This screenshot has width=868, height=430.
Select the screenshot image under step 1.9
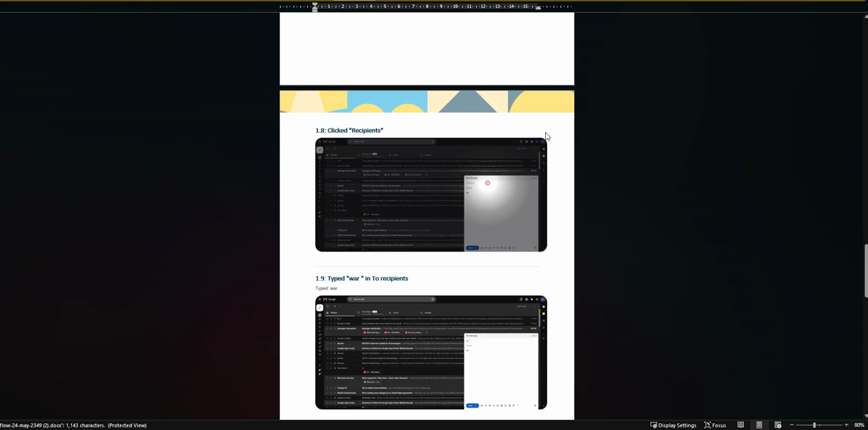click(431, 353)
